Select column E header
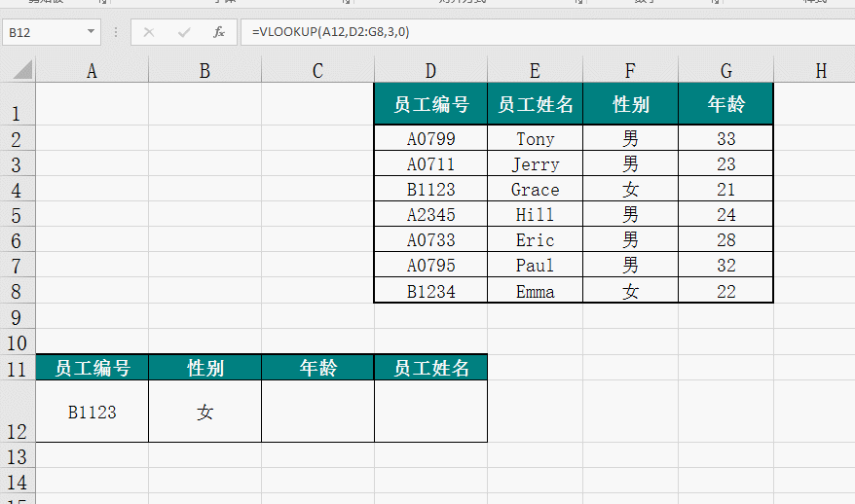The height and width of the screenshot is (504, 855). coord(535,70)
